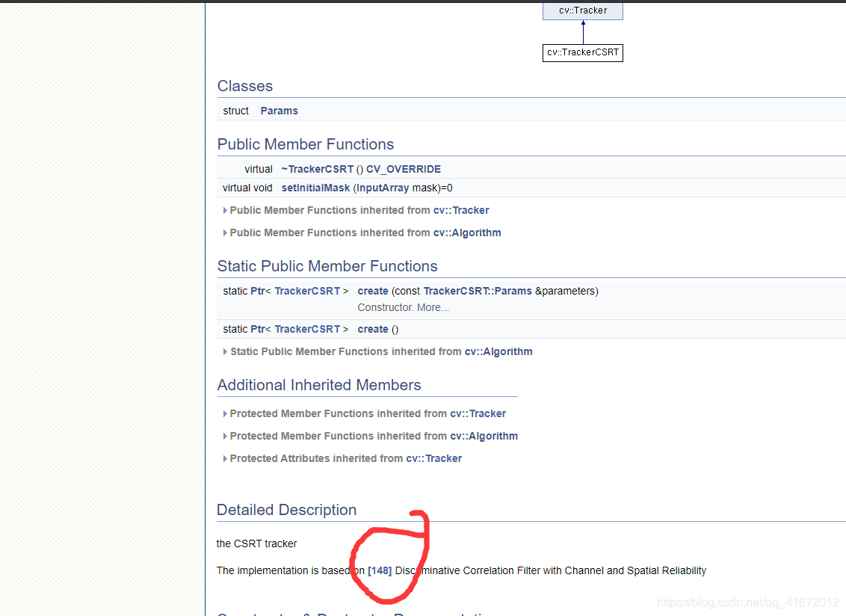846x616 pixels.
Task: Click the Detailed Description heading
Action: [x=286, y=510]
